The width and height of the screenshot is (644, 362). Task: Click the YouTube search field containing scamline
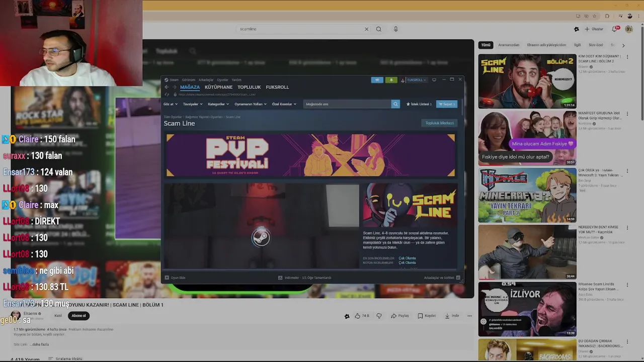[x=301, y=29]
